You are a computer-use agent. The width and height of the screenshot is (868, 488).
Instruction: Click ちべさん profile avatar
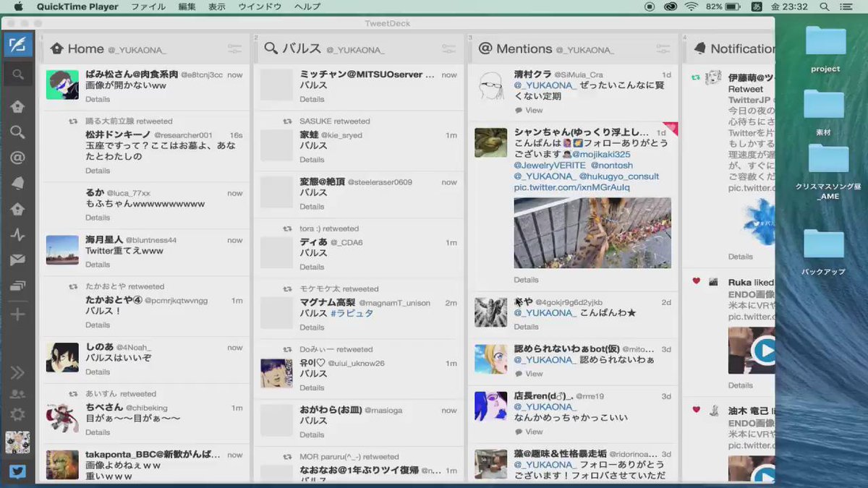[62, 418]
